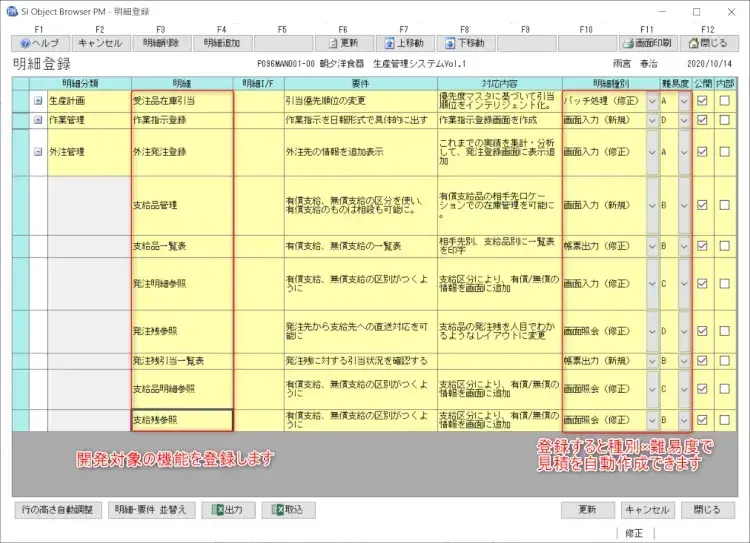Click the 更新 toolbar button with document icon
The height and width of the screenshot is (543, 750).
(344, 43)
